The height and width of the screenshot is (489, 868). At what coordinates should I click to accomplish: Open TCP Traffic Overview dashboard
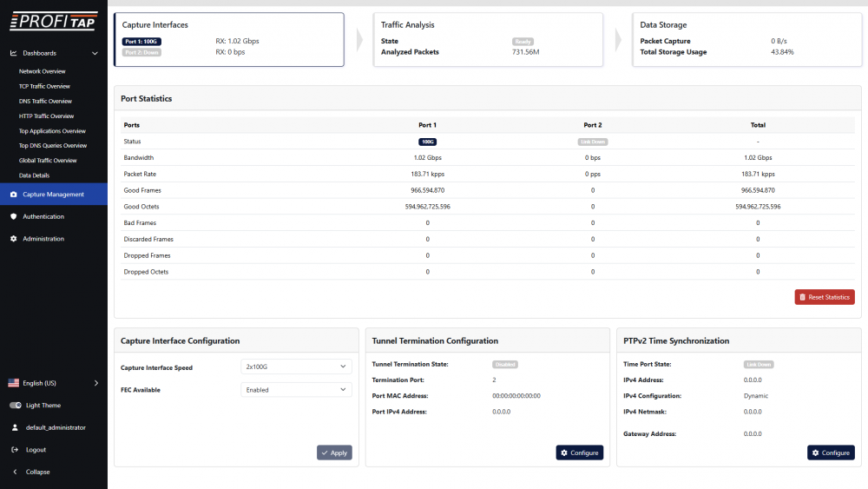44,86
